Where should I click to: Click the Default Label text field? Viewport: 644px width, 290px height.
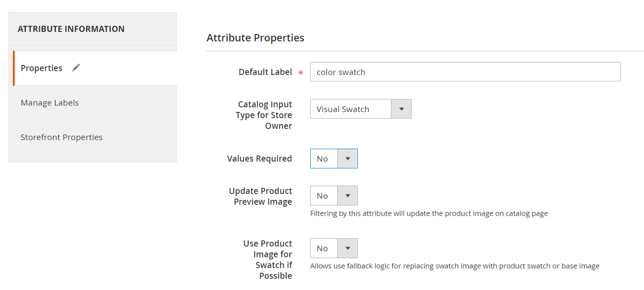click(x=465, y=72)
